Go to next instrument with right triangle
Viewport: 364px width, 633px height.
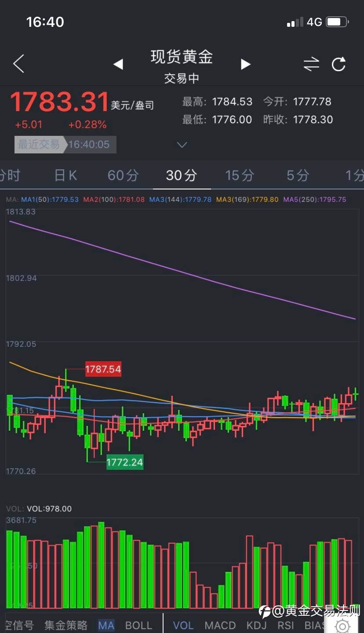point(246,64)
